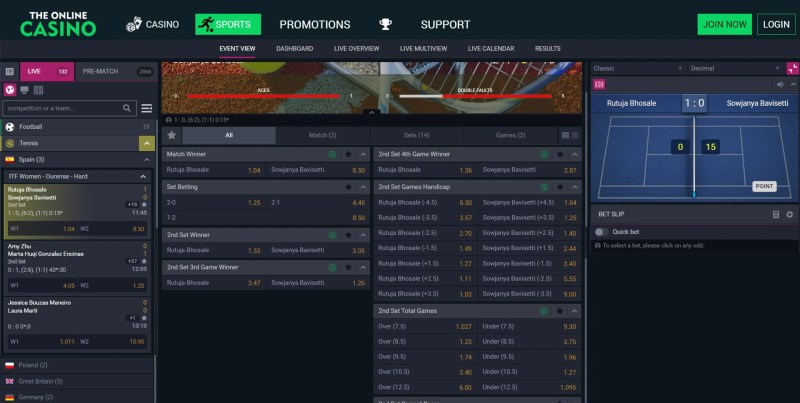Switch markets to two-column grid layout
This screenshot has width=800, height=403.
point(565,135)
